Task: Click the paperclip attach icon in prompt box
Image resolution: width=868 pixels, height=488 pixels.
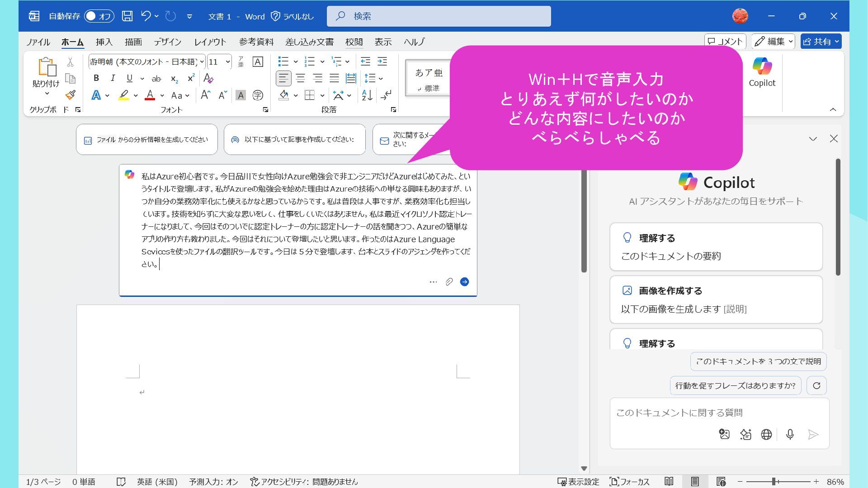Action: click(x=449, y=282)
